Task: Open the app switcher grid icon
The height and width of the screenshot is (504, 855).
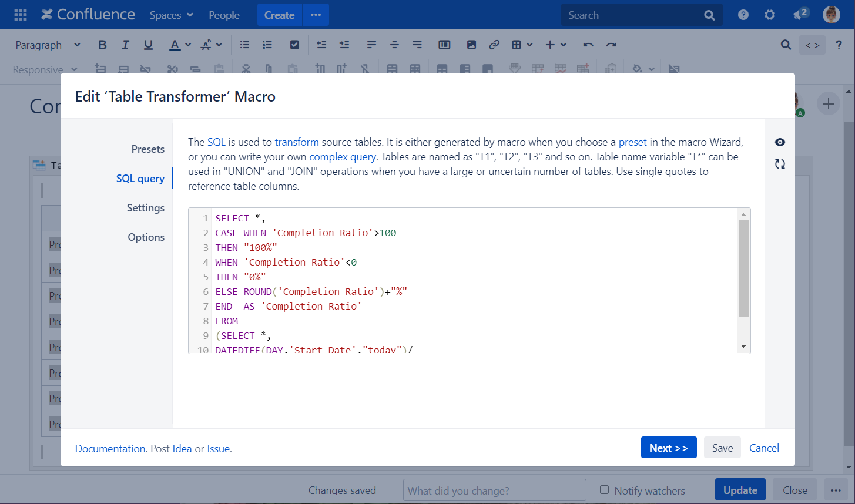Action: (x=21, y=15)
